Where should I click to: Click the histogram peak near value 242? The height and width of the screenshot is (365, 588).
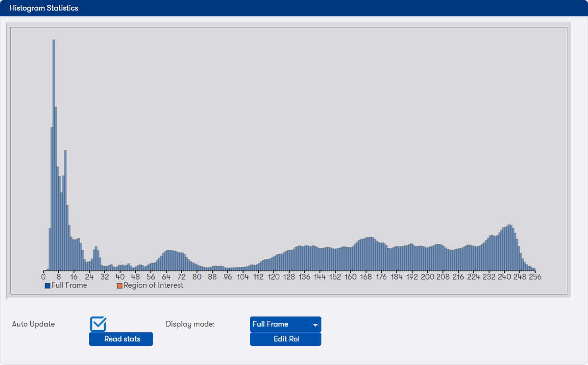pos(509,247)
